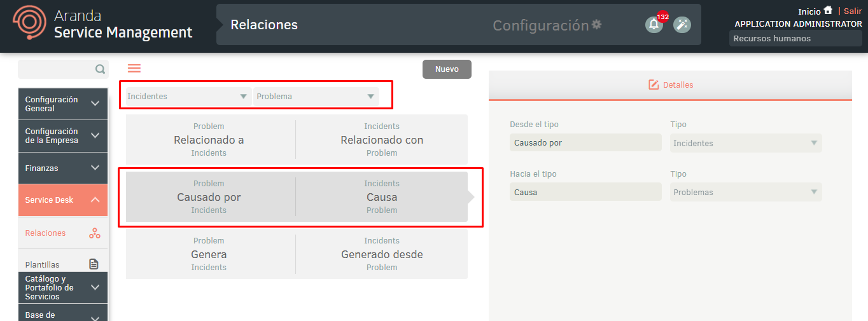Toggle the hamburger menu icon

[134, 69]
